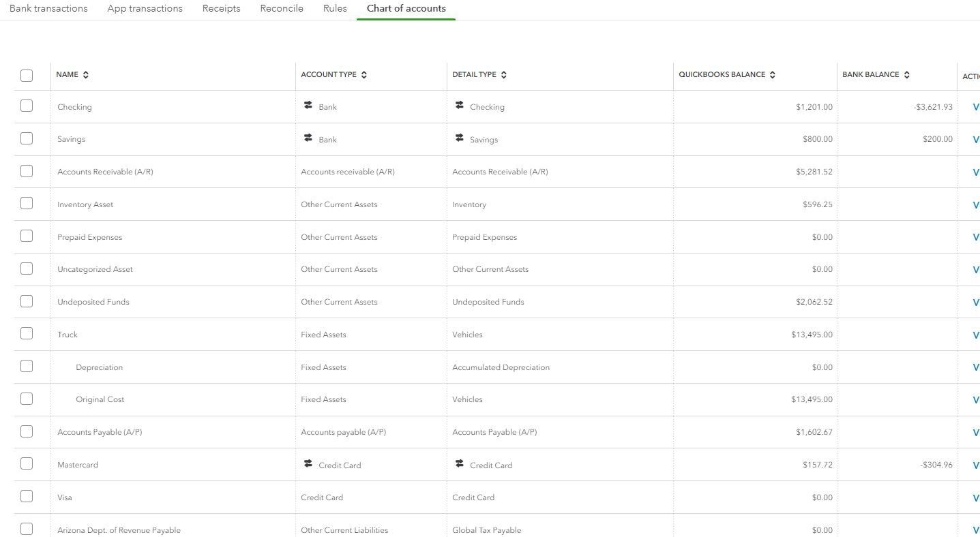Open action link for Checking row
Screen dimensions: 980x537
pyautogui.click(x=976, y=107)
